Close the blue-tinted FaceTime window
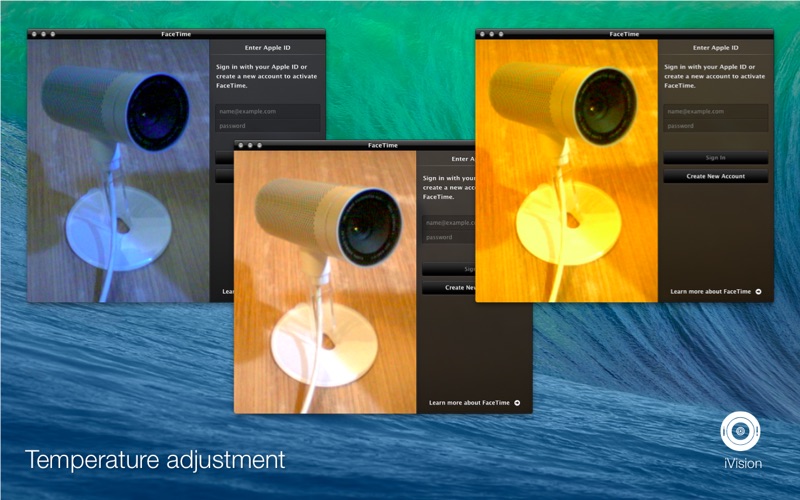Image resolution: width=800 pixels, height=500 pixels. tap(34, 34)
